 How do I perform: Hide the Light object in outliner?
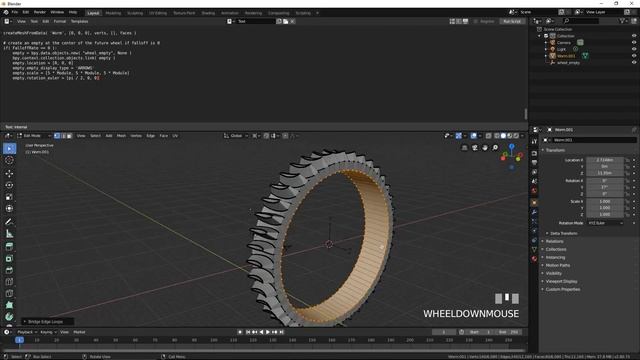pyautogui.click(x=634, y=49)
